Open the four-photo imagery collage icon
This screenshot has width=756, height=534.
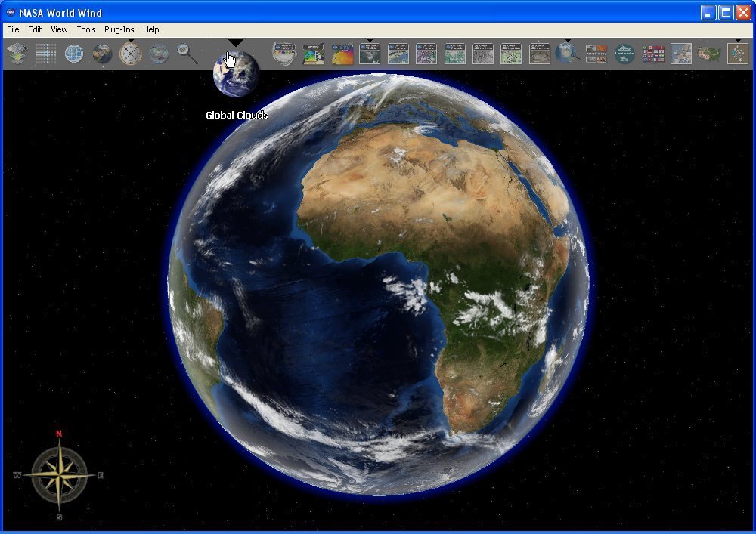click(x=596, y=54)
